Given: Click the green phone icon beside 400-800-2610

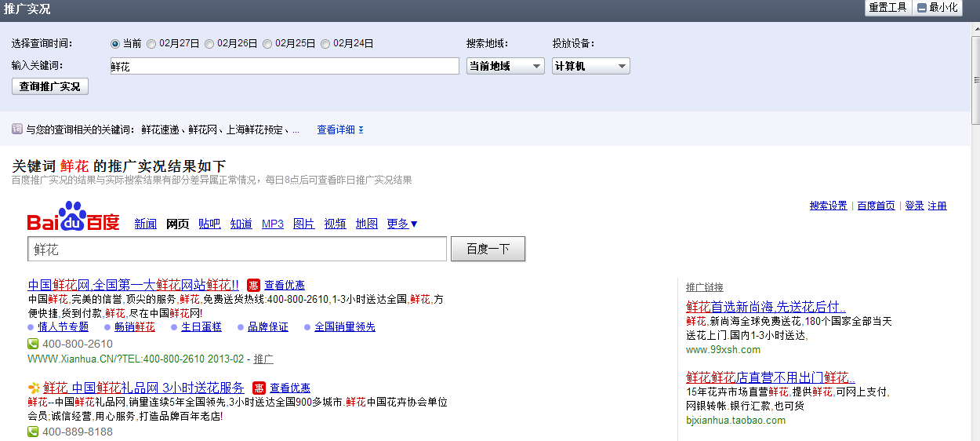Looking at the screenshot, I should (33, 344).
